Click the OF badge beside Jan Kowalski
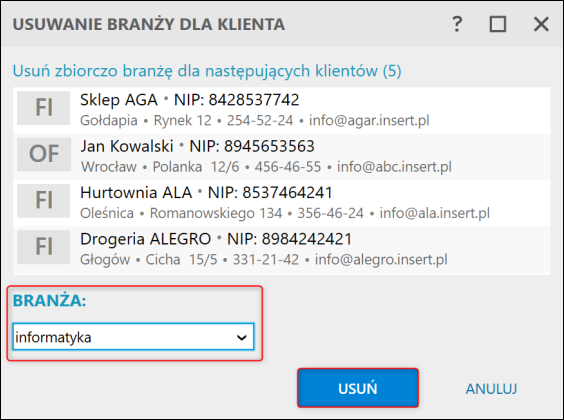 pos(44,154)
